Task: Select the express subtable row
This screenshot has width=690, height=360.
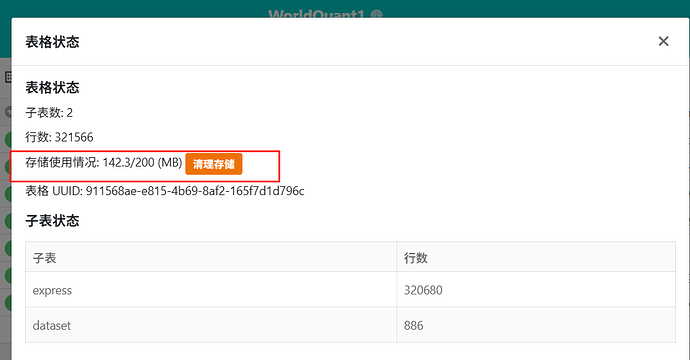Action: pos(350,290)
